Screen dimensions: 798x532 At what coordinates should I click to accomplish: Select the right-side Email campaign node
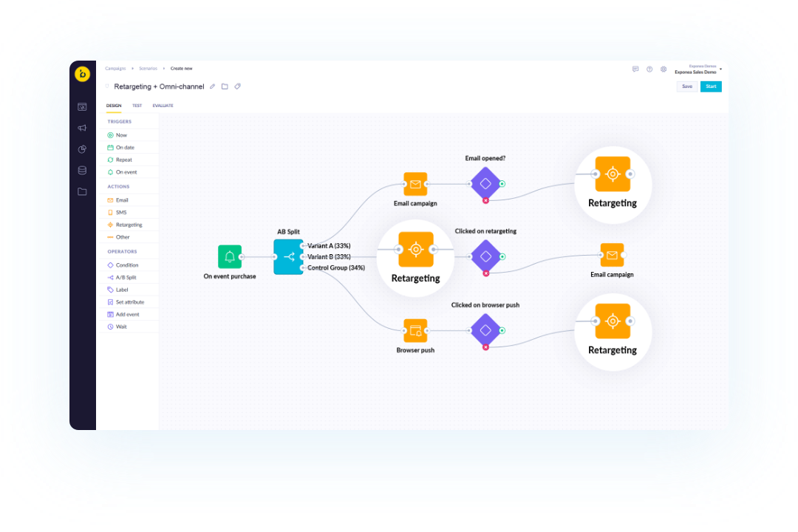[x=612, y=255]
